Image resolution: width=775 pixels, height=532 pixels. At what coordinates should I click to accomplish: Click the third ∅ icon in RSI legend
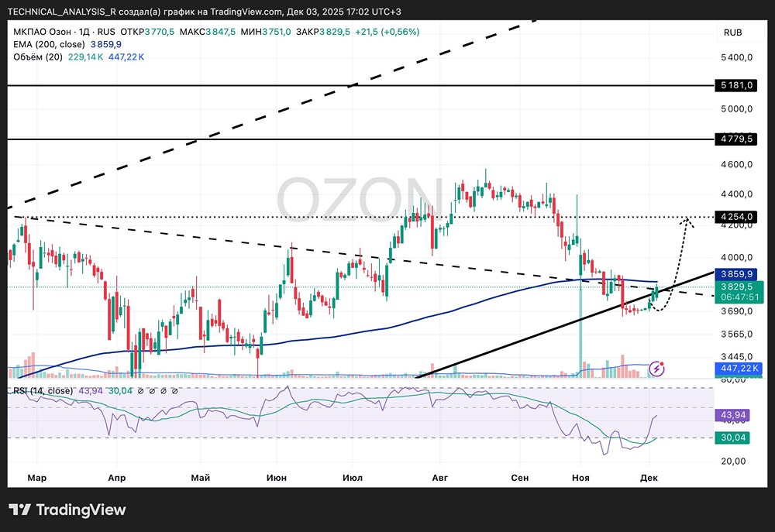pyautogui.click(x=164, y=392)
